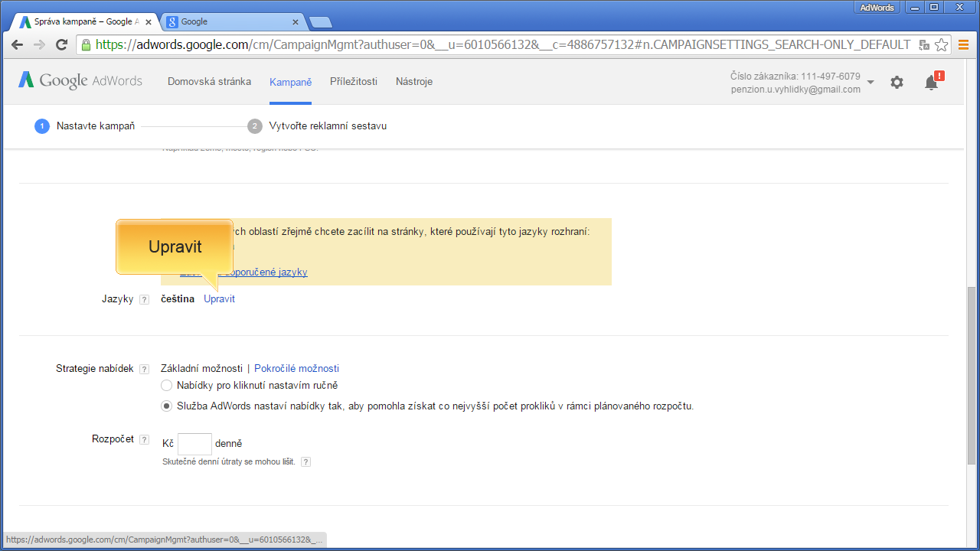This screenshot has height=551, width=980.
Task: Open help icon next to Strategie nabídek
Action: click(x=144, y=369)
